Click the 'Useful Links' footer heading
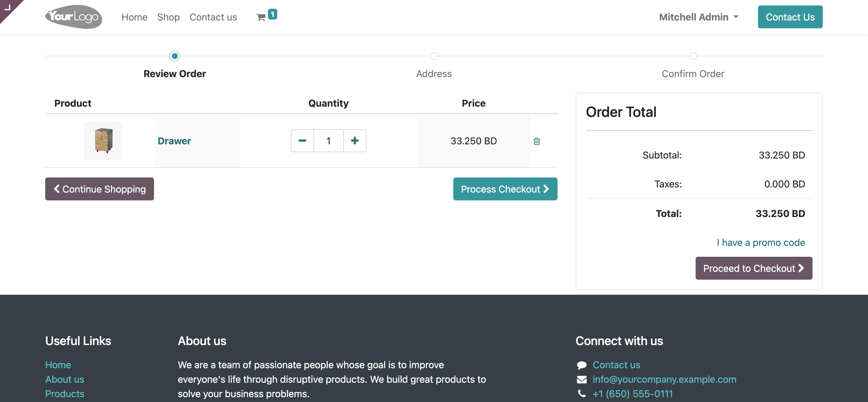Screen dimensions: 868x402 78,341
